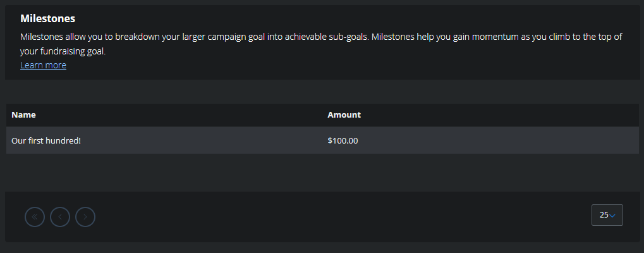
Task: Jump to first page with double-chevron button
Action: (x=35, y=217)
